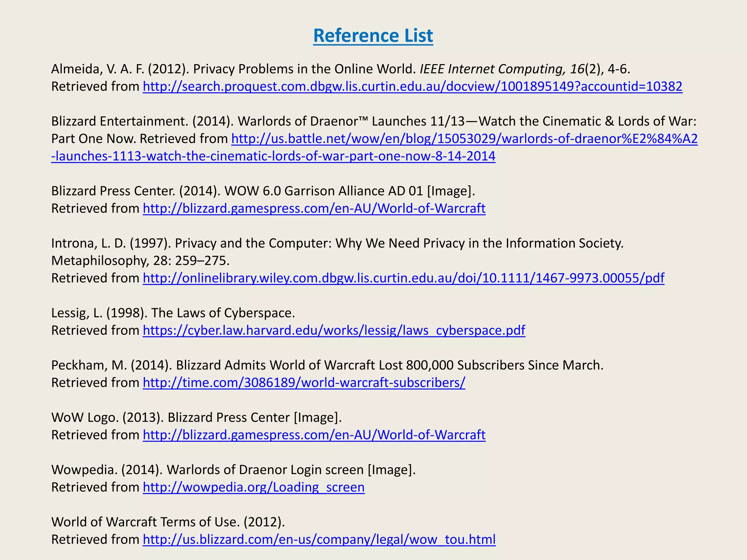This screenshot has width=747, height=560.
Task: Open the time.com world-warcraft-subscribers link
Action: pyautogui.click(x=304, y=382)
